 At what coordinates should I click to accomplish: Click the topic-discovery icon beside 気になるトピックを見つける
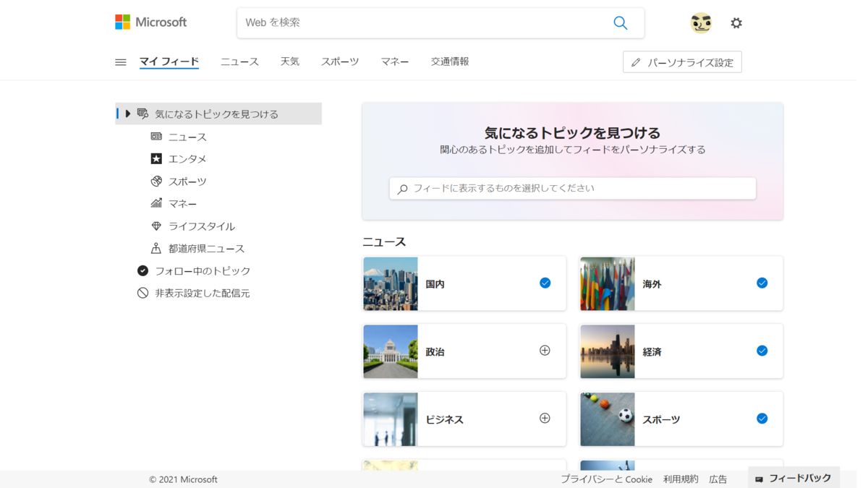(x=143, y=114)
